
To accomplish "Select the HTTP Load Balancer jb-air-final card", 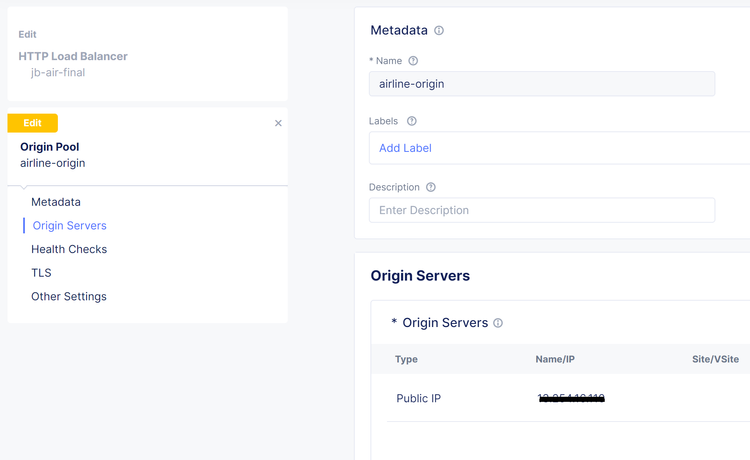I will point(147,54).
